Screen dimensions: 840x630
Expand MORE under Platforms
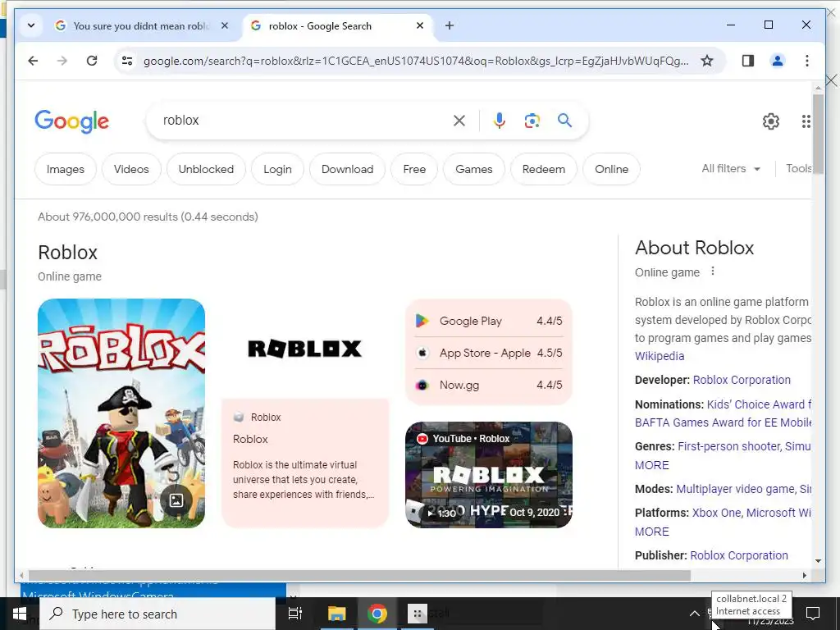point(652,532)
